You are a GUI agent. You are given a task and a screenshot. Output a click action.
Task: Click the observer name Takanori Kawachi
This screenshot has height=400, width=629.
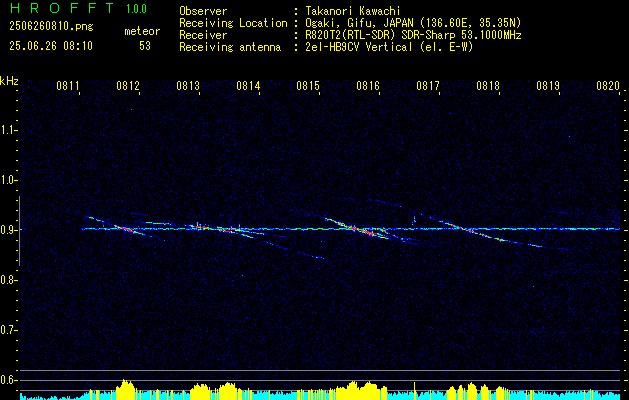point(353,11)
